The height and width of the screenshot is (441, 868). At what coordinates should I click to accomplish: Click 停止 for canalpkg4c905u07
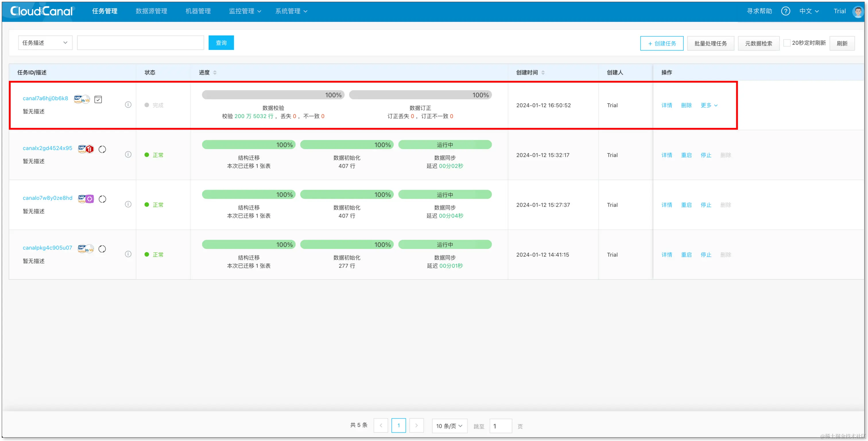pos(706,255)
